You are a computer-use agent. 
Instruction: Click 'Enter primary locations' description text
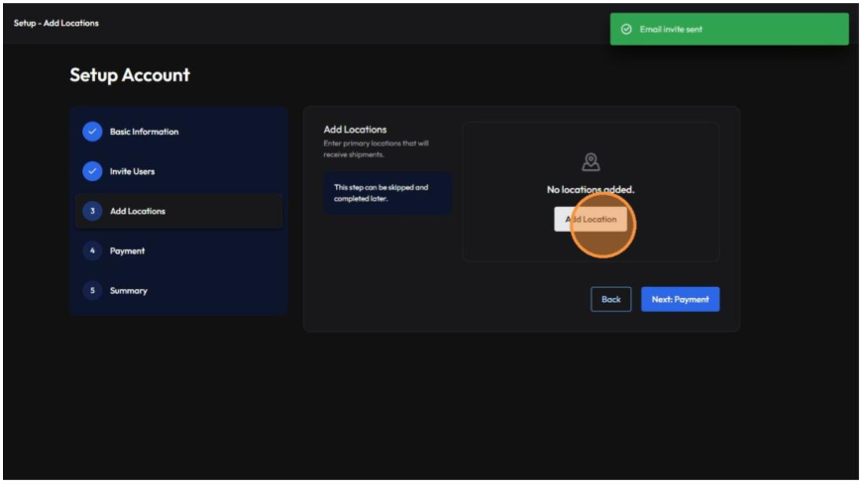[x=379, y=149]
